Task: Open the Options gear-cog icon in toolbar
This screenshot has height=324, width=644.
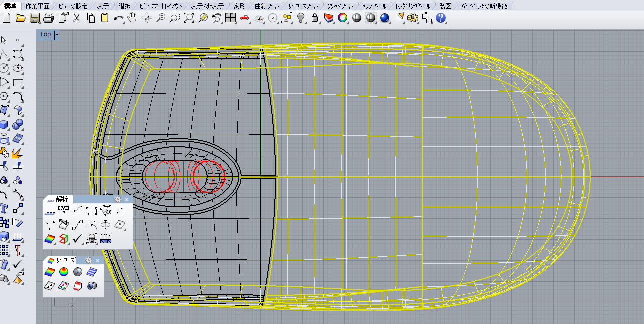Action: point(412,18)
